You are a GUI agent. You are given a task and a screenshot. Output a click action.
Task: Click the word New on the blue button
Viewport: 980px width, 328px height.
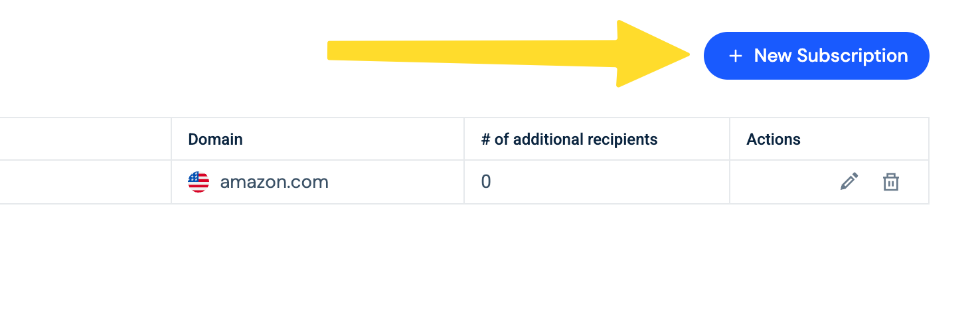coord(773,56)
